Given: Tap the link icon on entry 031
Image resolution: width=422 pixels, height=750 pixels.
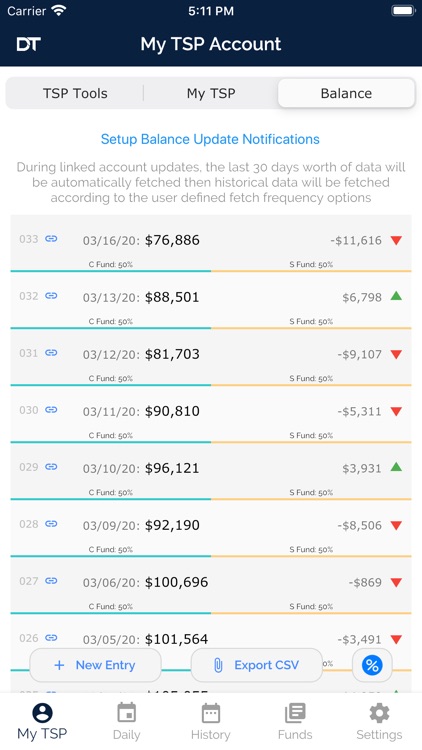Looking at the screenshot, I should 51,353.
